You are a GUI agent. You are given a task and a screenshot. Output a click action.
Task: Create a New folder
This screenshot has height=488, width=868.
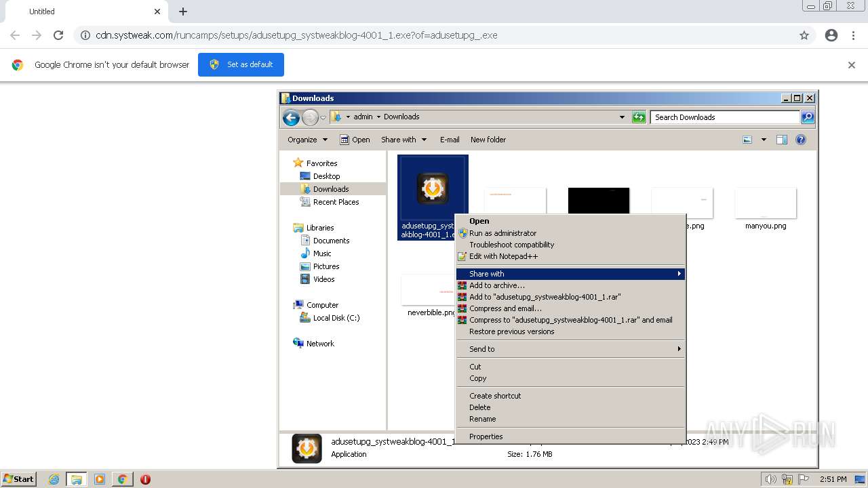pyautogui.click(x=488, y=140)
